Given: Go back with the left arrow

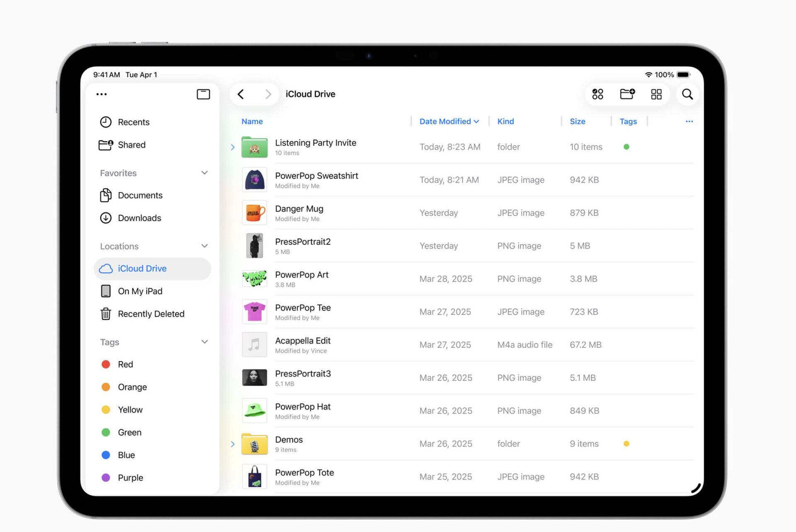Looking at the screenshot, I should point(241,94).
